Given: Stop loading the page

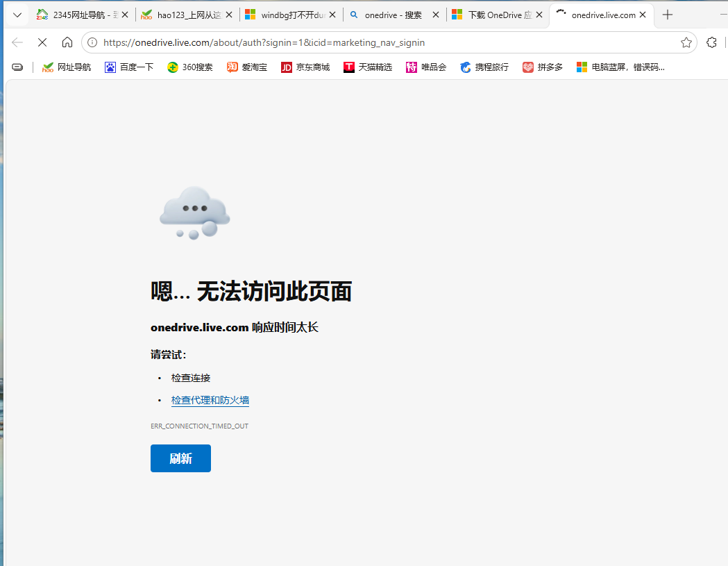Looking at the screenshot, I should [42, 43].
